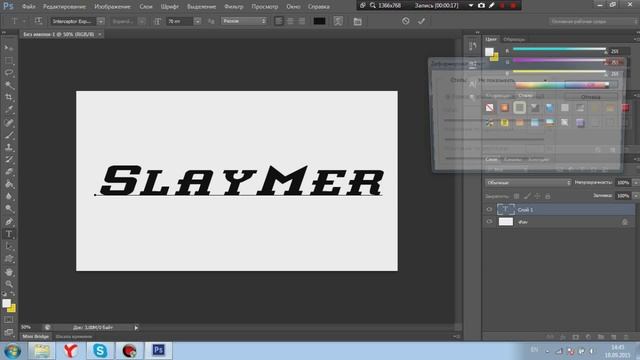Image resolution: width=640 pixels, height=360 pixels.
Task: Select the Rectangular Marquee tool
Action: coord(9,60)
